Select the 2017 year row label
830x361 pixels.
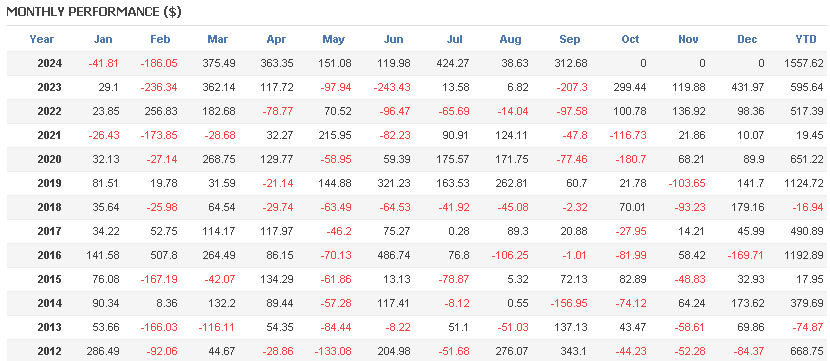coord(50,232)
